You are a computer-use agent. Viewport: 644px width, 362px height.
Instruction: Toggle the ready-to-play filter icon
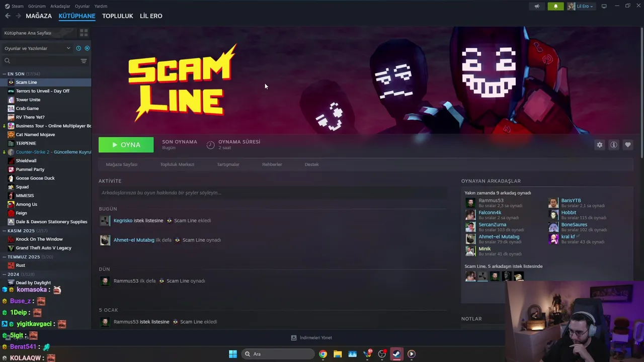click(87, 48)
